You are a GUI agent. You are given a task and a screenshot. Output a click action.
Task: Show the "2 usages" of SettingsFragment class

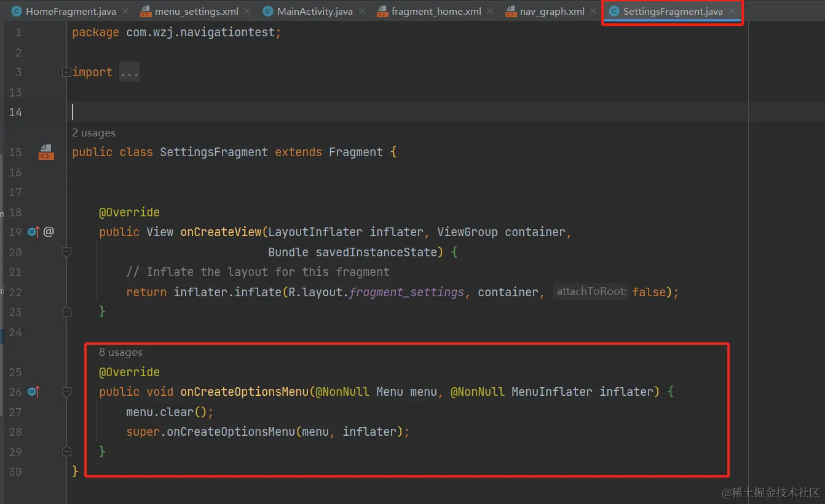pos(93,133)
